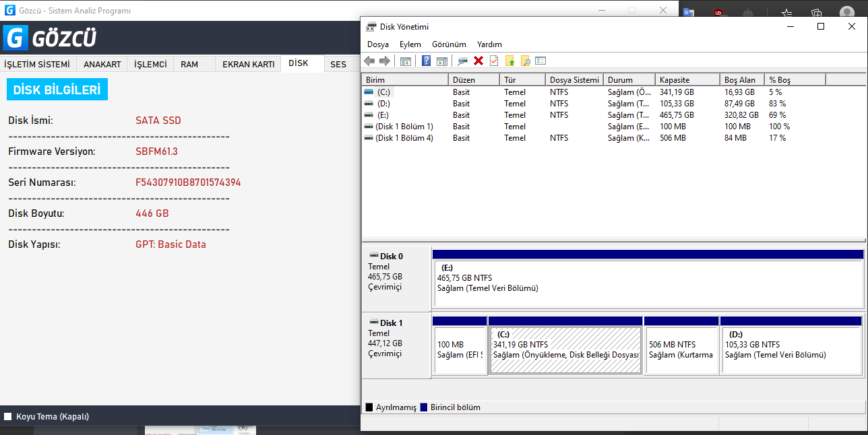Open the Görünüm menu
The image size is (868, 435).
click(x=449, y=44)
